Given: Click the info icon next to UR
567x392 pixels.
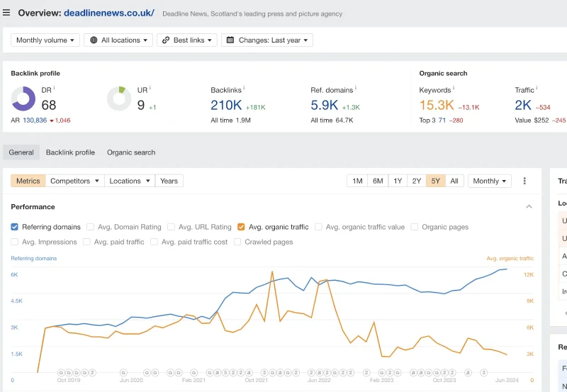Looking at the screenshot, I should pos(150,87).
